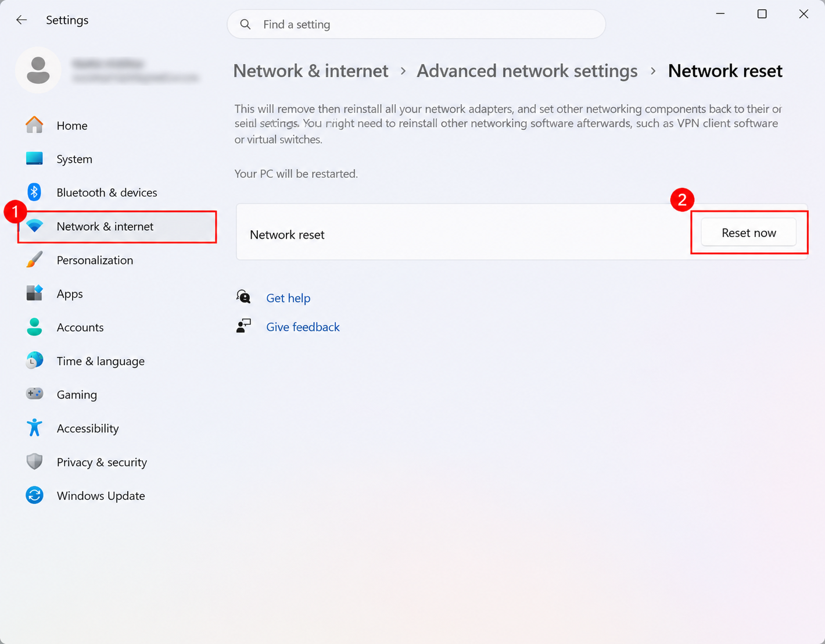This screenshot has width=825, height=644.
Task: Go to Privacy & security in the sidebar
Action: point(117,462)
